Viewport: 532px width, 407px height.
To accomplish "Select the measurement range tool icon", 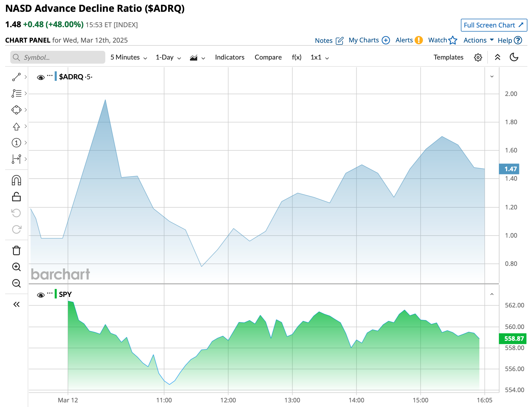I will (x=16, y=159).
